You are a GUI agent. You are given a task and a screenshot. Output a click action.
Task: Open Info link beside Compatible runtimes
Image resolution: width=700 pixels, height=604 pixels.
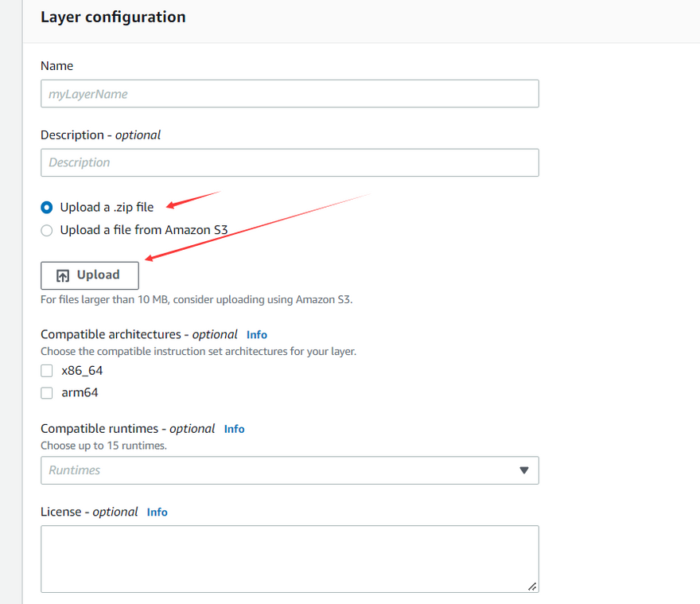click(x=234, y=429)
